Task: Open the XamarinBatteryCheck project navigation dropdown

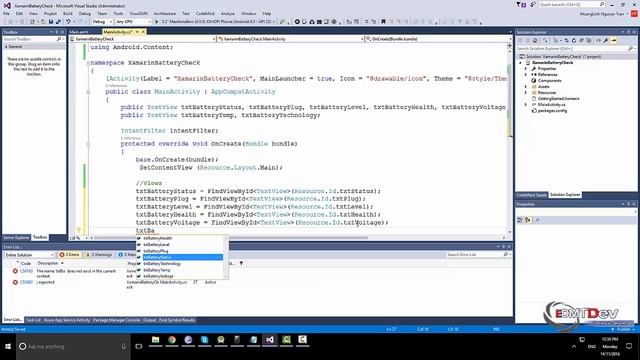Action: tap(143, 39)
